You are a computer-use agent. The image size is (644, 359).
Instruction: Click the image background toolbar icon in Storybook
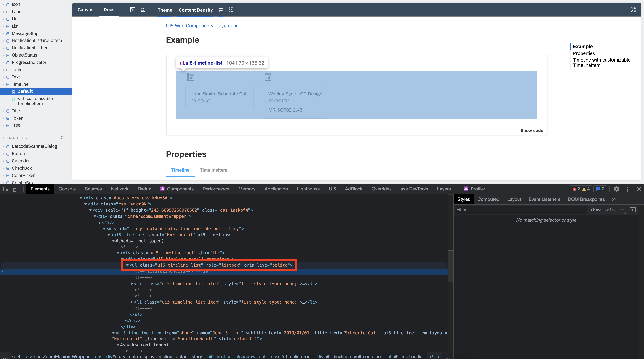[133, 10]
